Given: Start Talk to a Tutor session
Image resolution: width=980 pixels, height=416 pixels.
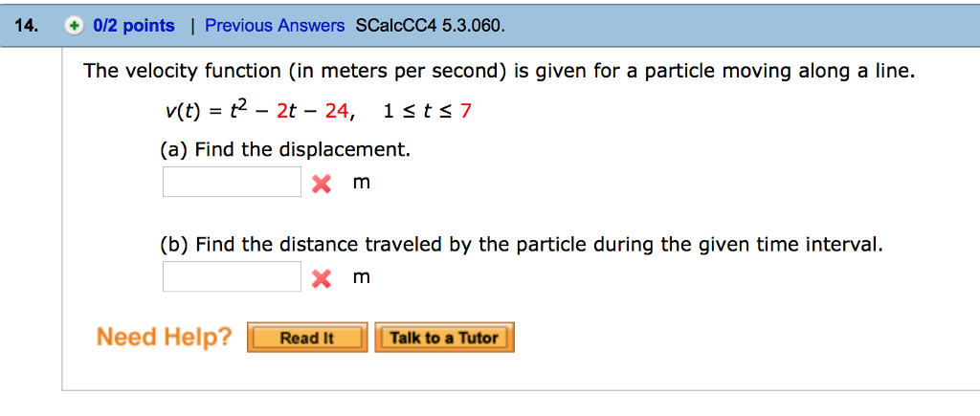Looking at the screenshot, I should [444, 338].
